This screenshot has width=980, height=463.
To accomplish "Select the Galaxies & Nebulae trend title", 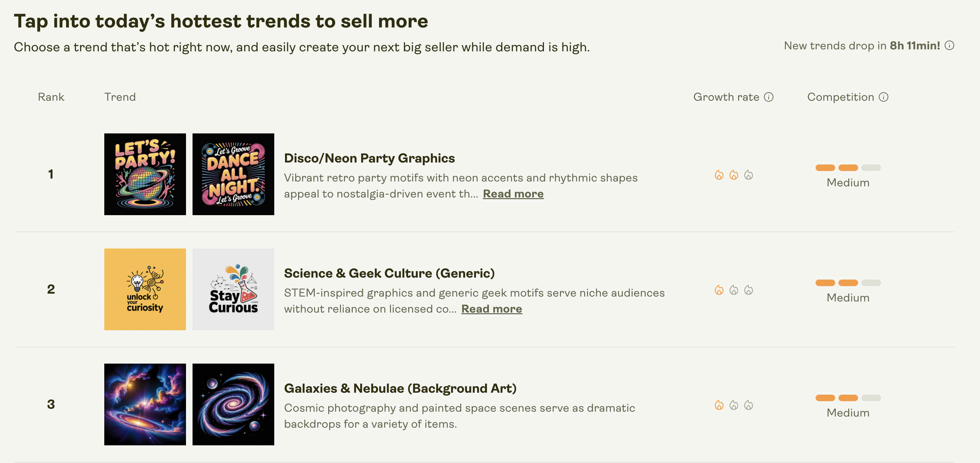I will (400, 388).
